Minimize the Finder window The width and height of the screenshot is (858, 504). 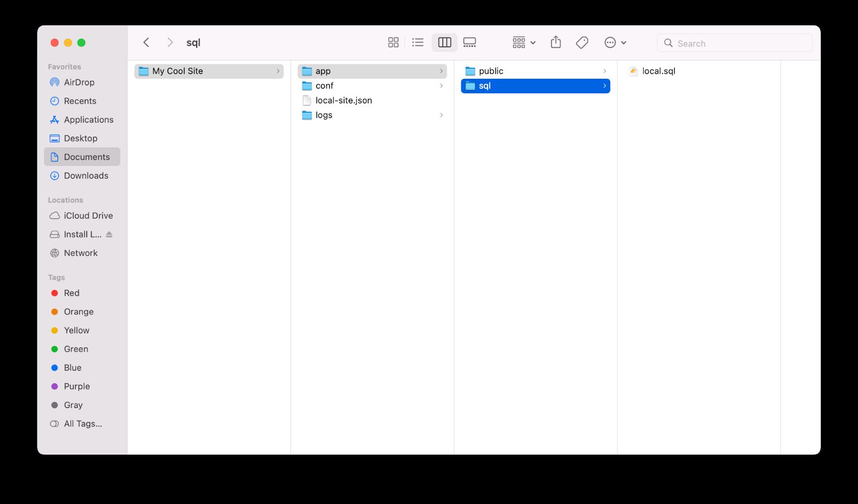point(68,42)
